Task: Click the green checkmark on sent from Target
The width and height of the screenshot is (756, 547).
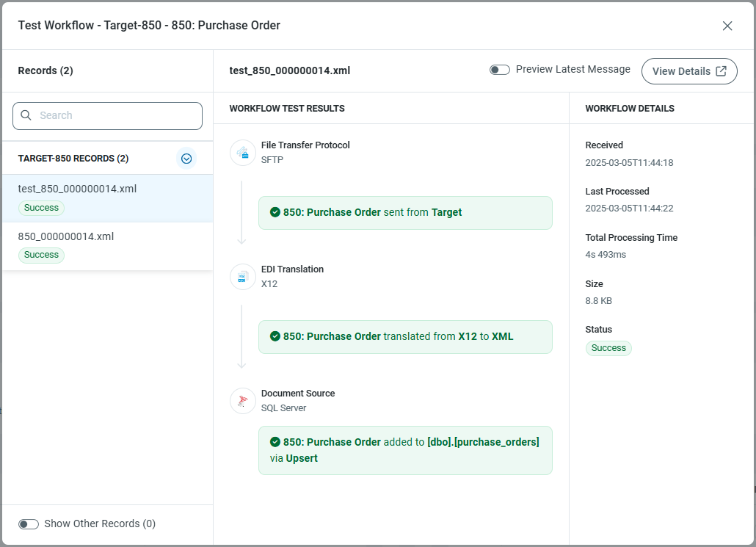Action: coord(275,212)
